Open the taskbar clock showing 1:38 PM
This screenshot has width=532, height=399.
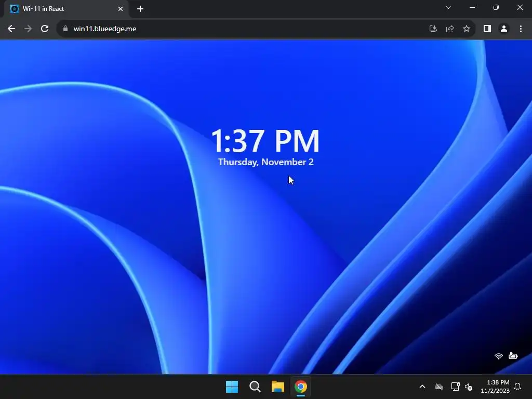(495, 387)
